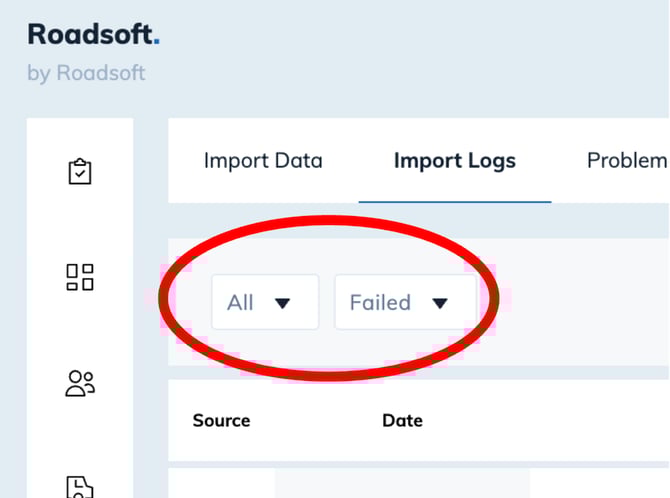
Task: Open the users icon in sidebar
Action: click(x=80, y=383)
